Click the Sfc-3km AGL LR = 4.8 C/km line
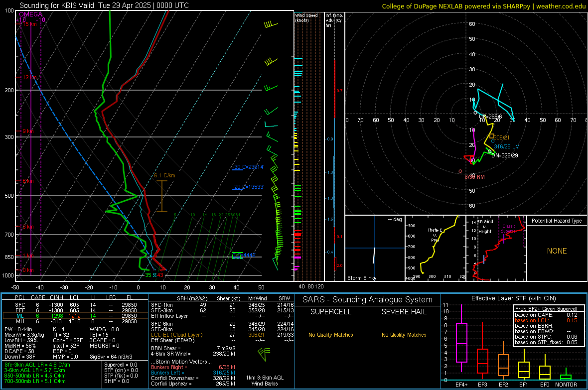Image resolution: width=588 pixels, height=390 pixels. [x=37, y=365]
